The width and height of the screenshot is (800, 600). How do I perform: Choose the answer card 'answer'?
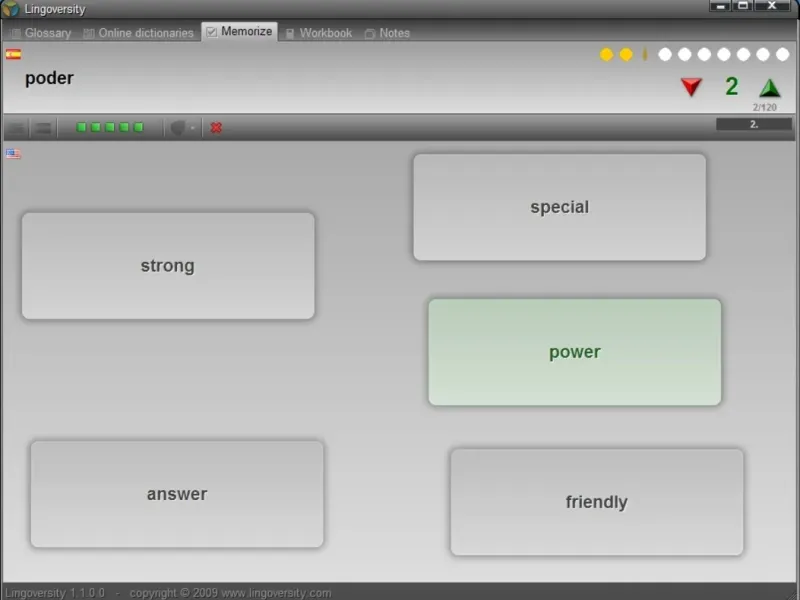pyautogui.click(x=177, y=494)
